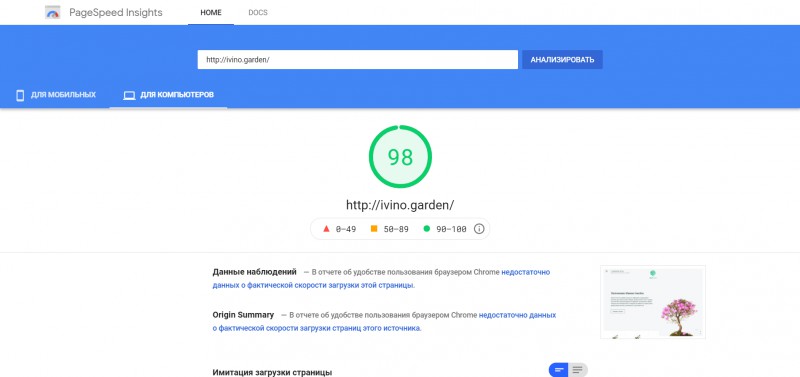The height and width of the screenshot is (377, 800).
Task: Click the PageSpeed Insights logo icon
Action: pyautogui.click(x=53, y=12)
